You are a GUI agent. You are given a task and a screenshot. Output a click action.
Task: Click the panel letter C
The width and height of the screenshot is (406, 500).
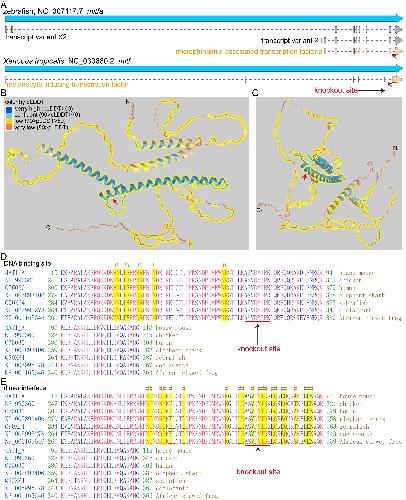pyautogui.click(x=255, y=93)
